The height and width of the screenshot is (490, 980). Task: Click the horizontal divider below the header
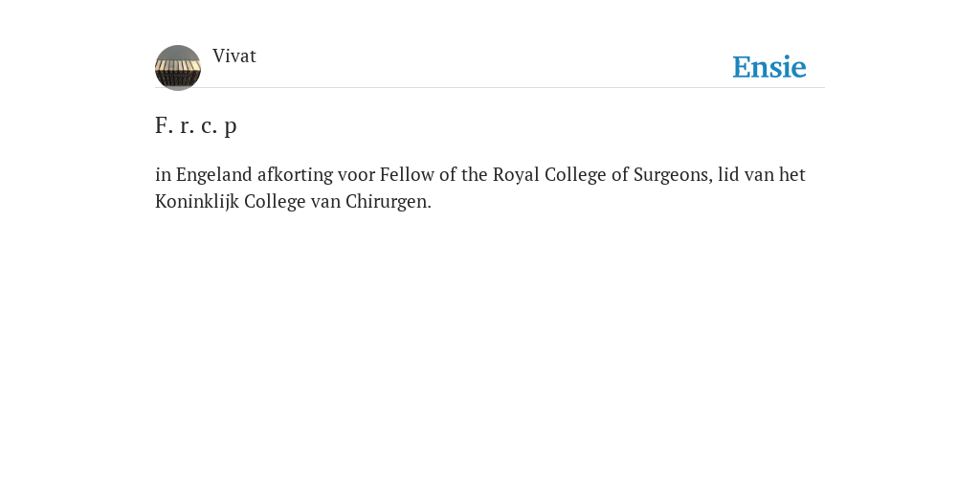pyautogui.click(x=490, y=87)
